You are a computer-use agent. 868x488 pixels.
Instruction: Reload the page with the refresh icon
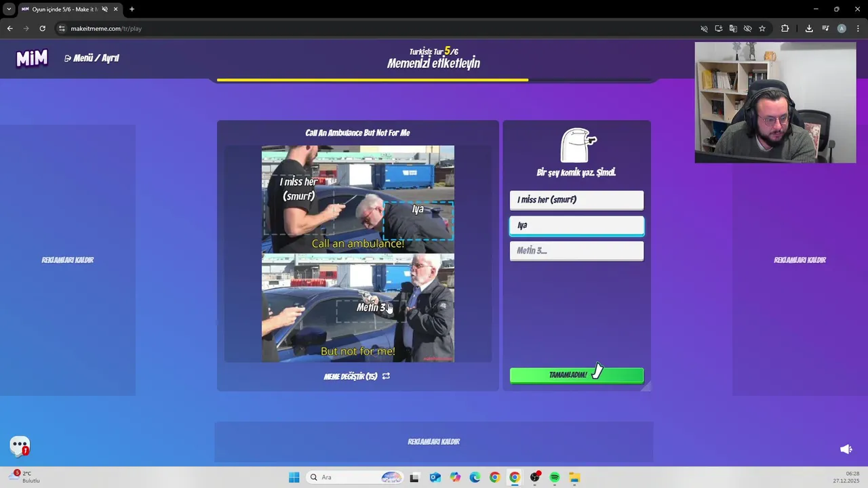[x=42, y=28]
